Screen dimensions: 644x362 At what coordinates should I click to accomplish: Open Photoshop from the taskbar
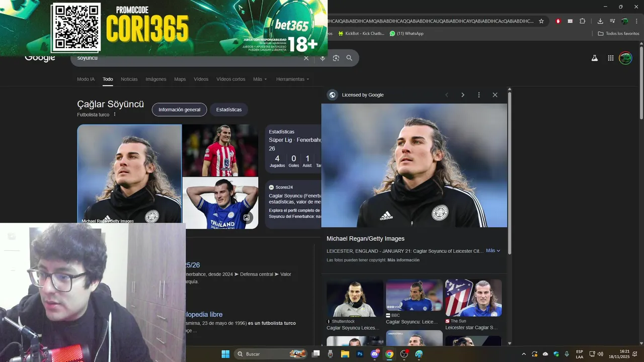point(360,354)
